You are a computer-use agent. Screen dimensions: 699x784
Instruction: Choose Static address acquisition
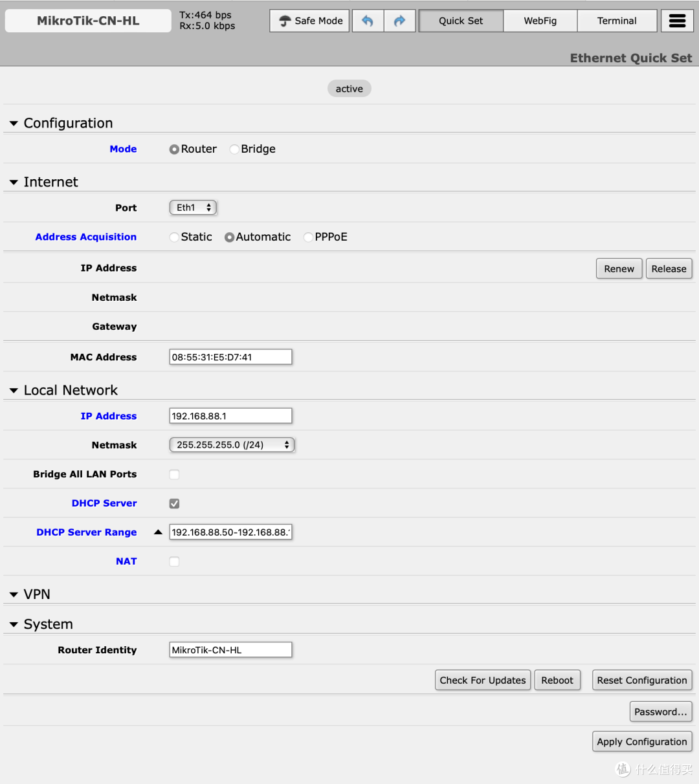pyautogui.click(x=174, y=237)
